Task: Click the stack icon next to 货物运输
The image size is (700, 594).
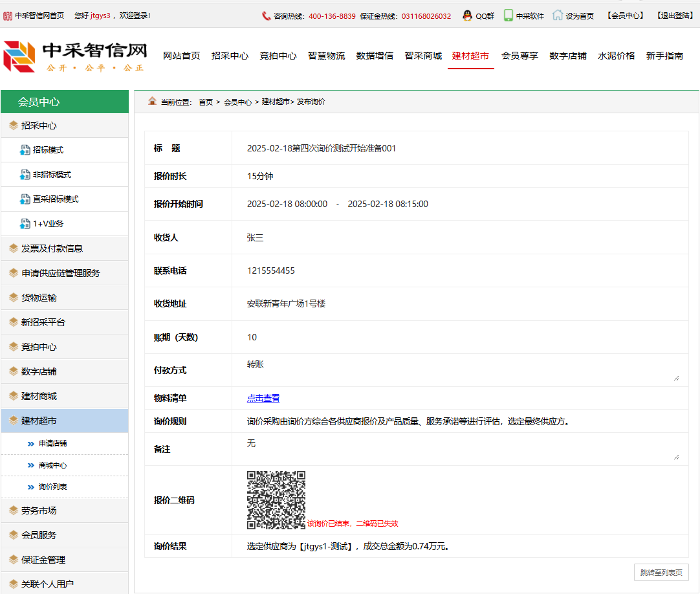Action: pos(14,298)
